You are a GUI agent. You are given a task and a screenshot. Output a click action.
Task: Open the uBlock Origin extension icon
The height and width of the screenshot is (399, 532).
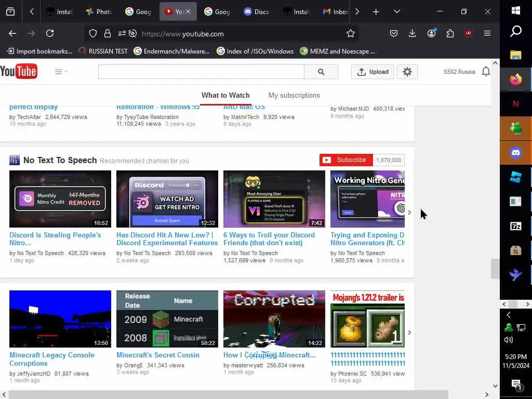(469, 33)
